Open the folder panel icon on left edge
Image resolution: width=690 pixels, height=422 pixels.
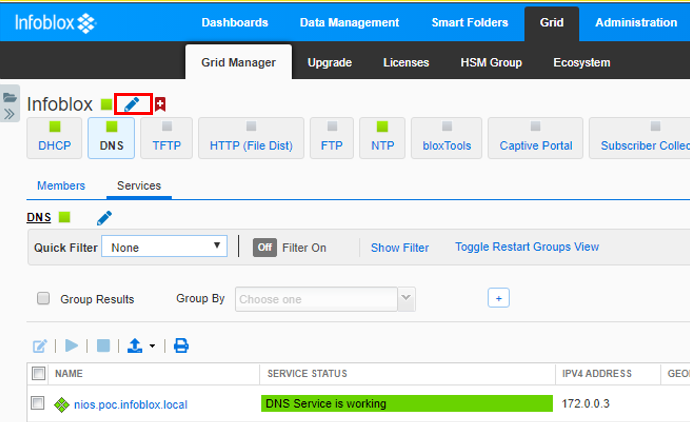click(10, 98)
